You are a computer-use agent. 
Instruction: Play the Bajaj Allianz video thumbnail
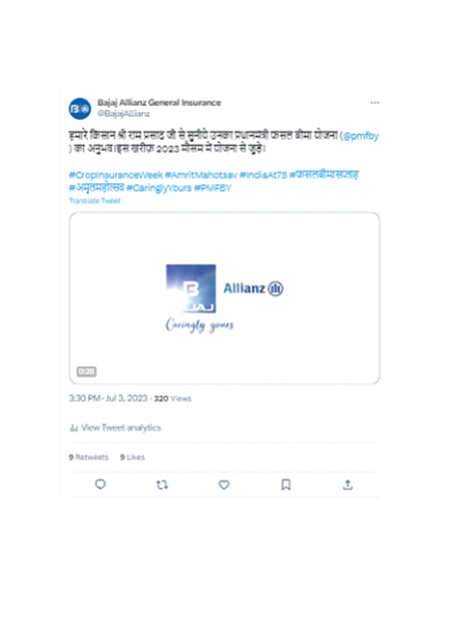[224, 298]
